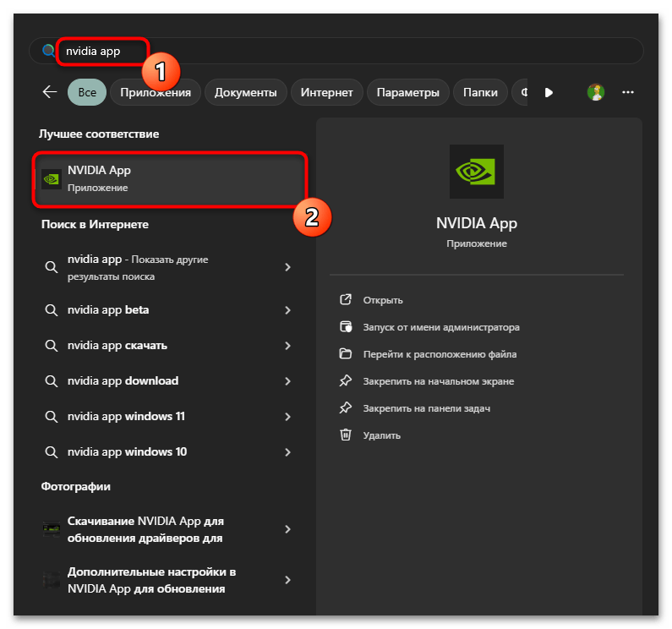Click pin icon beside 'Закрепить на начальном экране'

coord(346,380)
